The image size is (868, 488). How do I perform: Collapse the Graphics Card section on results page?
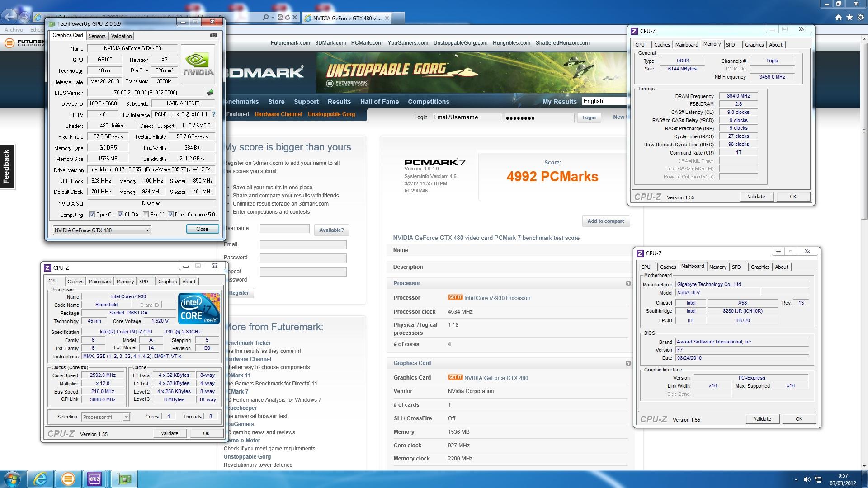click(x=628, y=363)
